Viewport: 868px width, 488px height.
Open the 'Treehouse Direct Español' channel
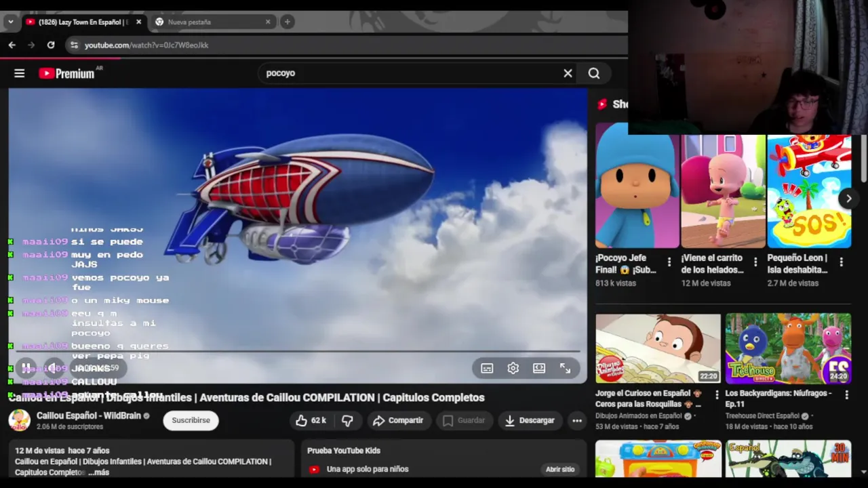[762, 415]
